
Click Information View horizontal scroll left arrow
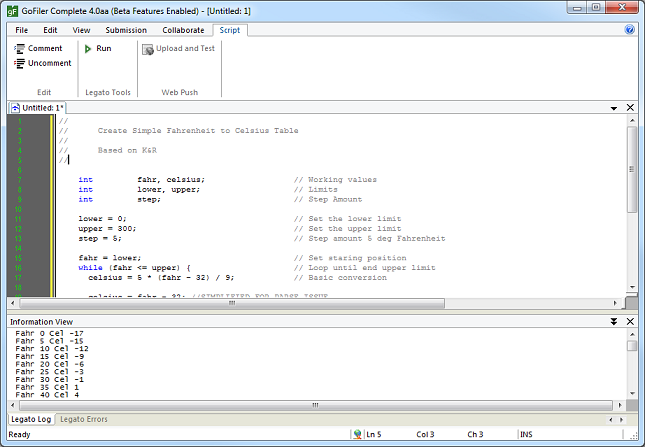click(x=13, y=405)
